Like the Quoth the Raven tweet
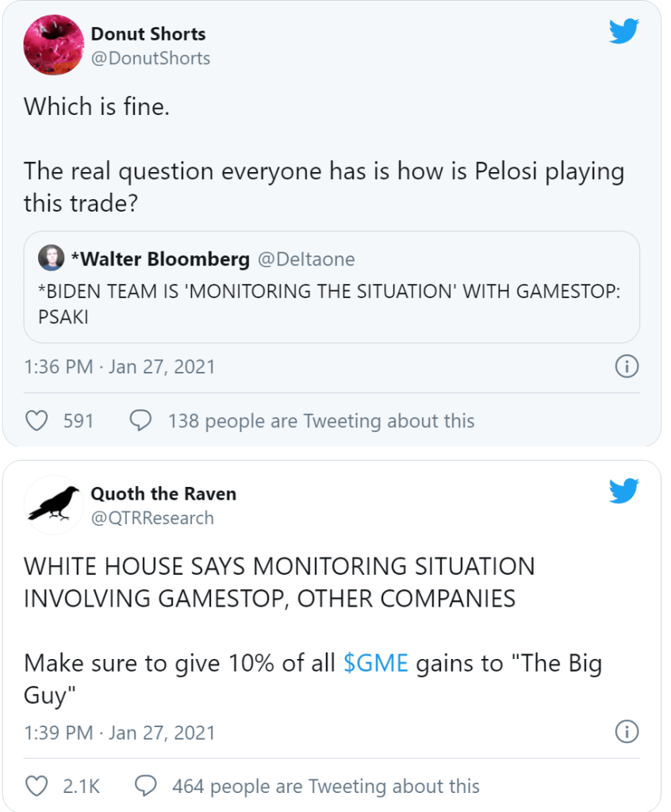The width and height of the screenshot is (671, 812). [36, 786]
